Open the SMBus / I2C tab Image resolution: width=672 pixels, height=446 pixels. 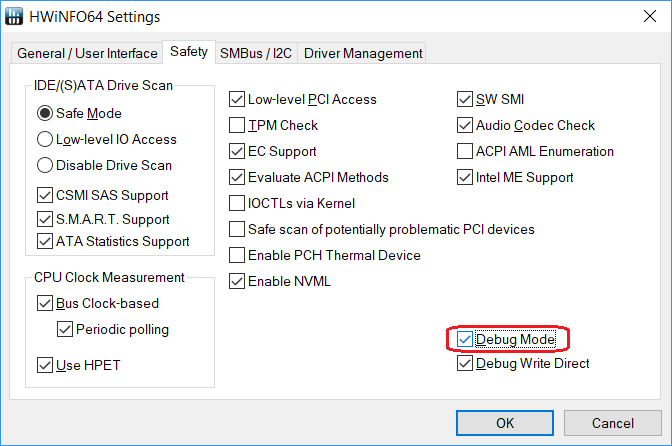(x=256, y=53)
